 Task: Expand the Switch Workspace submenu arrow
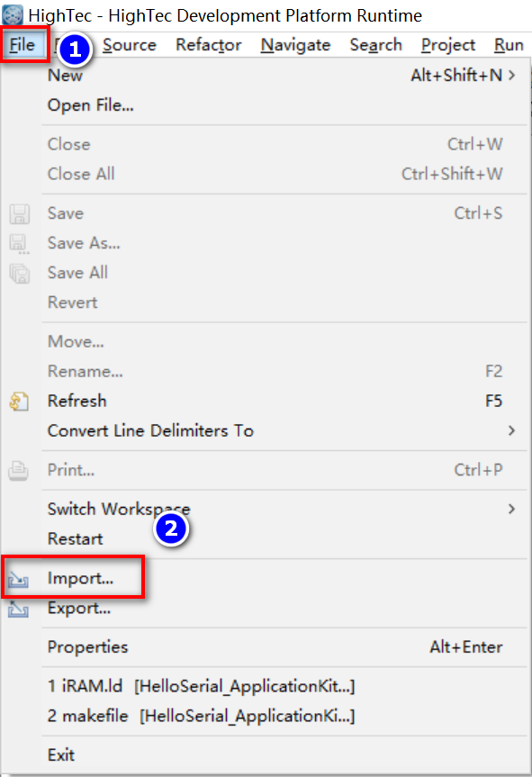point(511,509)
